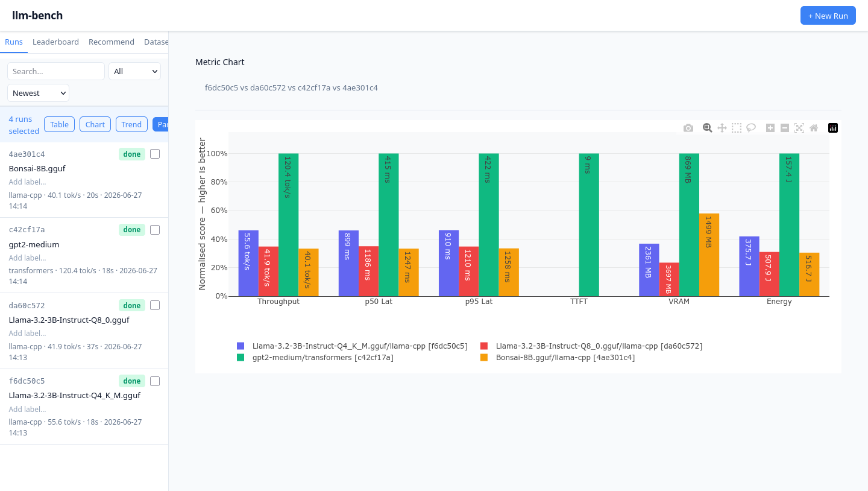Click the + New Run button
This screenshot has width=868, height=491.
tap(828, 16)
